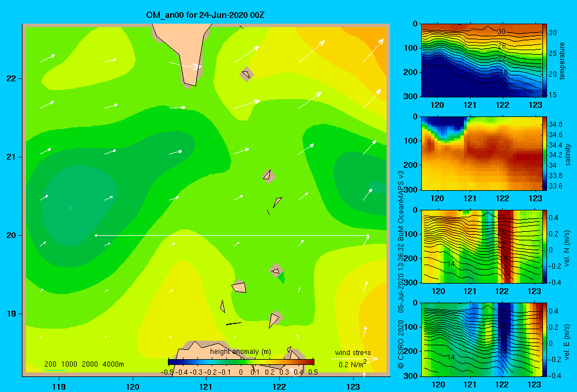The width and height of the screenshot is (577, 392).
Task: Click the red northward jet in the vel. N panel
Action: point(505,246)
